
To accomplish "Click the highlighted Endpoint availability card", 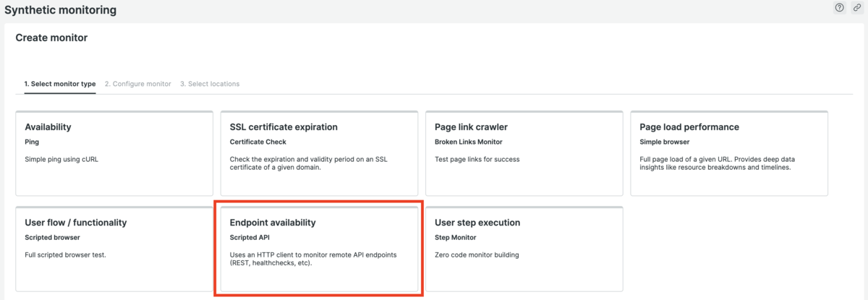I will 319,249.
